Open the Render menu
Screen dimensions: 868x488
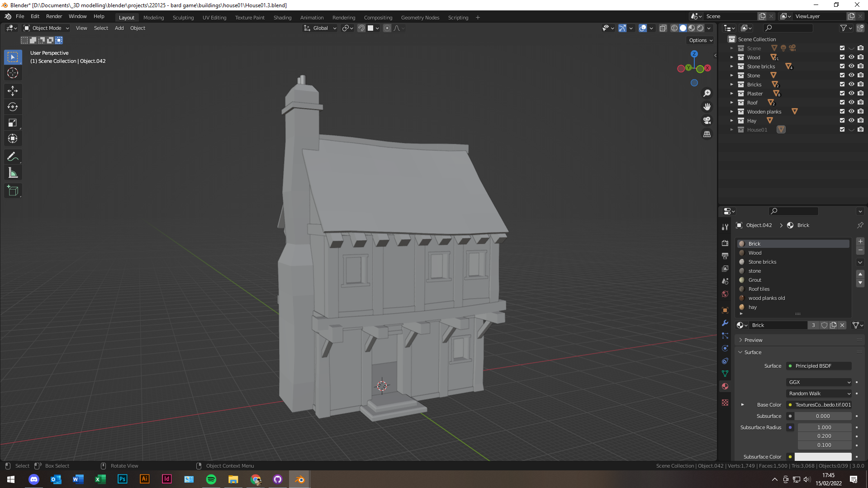54,16
